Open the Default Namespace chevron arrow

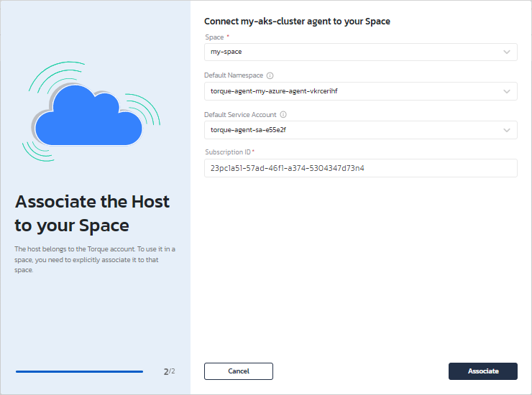tap(507, 91)
